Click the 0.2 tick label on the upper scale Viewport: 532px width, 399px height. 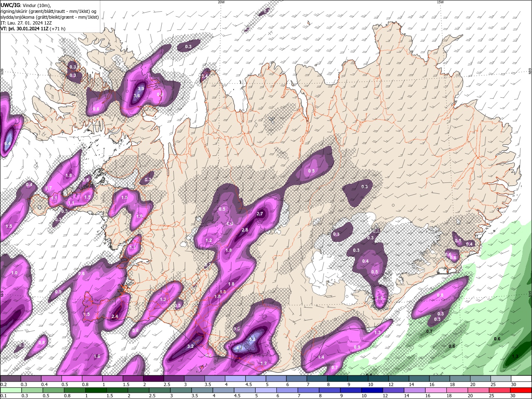[3, 384]
